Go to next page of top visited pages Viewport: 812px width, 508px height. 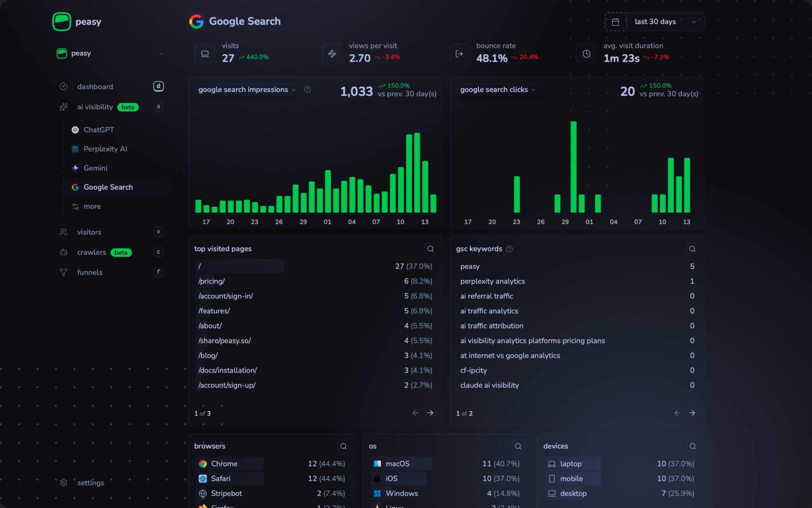(x=430, y=413)
